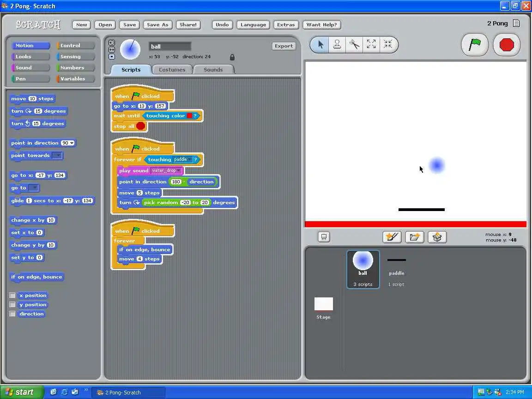This screenshot has width=532, height=399.
Task: Open the Variables block category
Action: (x=75, y=79)
